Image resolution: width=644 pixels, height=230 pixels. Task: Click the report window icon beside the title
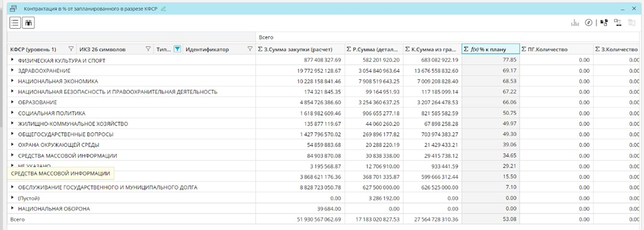coord(14,9)
